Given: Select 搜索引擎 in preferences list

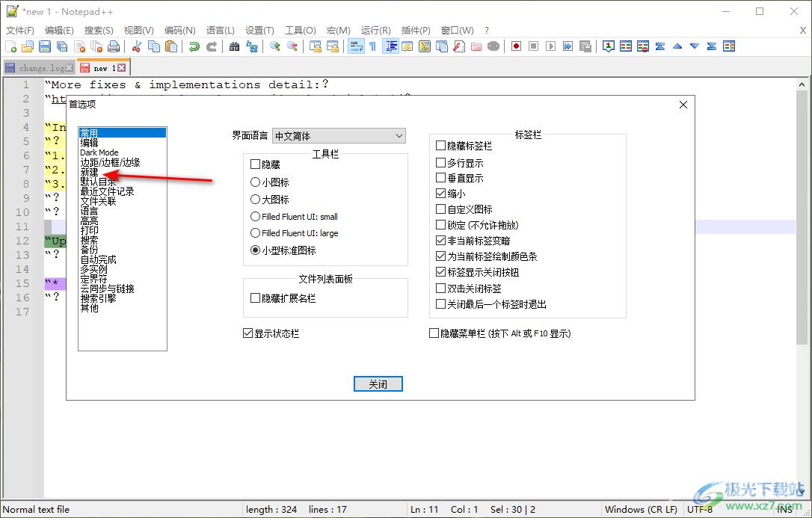Looking at the screenshot, I should pos(99,298).
